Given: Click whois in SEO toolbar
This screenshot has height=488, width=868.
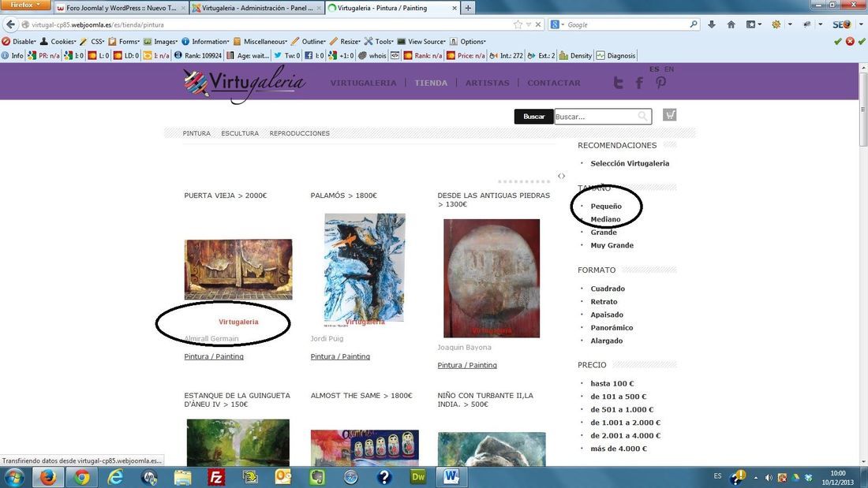Looking at the screenshot, I should click(373, 55).
